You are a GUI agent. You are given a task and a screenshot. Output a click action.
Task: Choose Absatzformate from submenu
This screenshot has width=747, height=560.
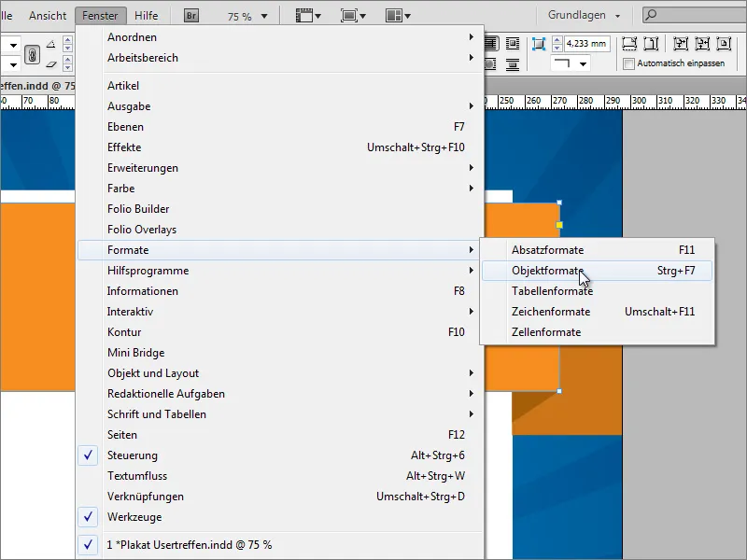point(598,250)
